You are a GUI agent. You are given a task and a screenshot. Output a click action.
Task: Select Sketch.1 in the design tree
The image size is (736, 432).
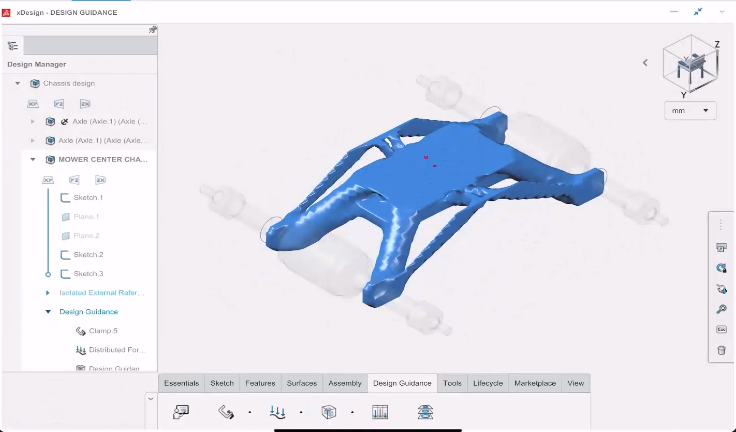point(88,198)
